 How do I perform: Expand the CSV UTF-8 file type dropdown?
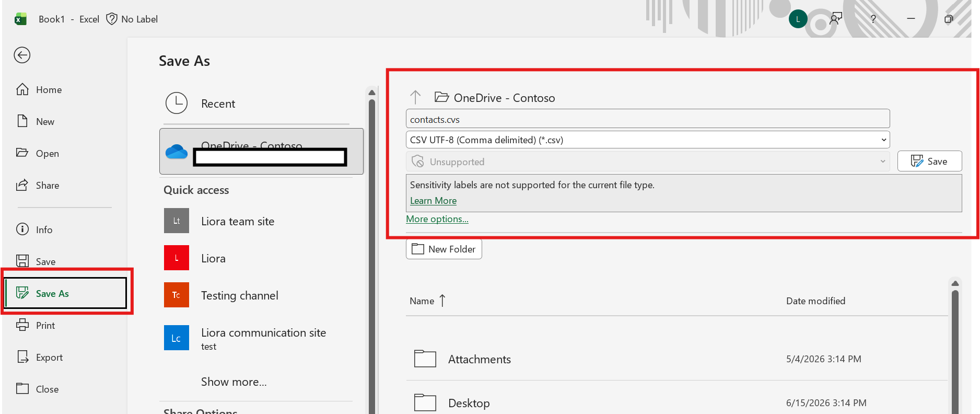coord(648,140)
